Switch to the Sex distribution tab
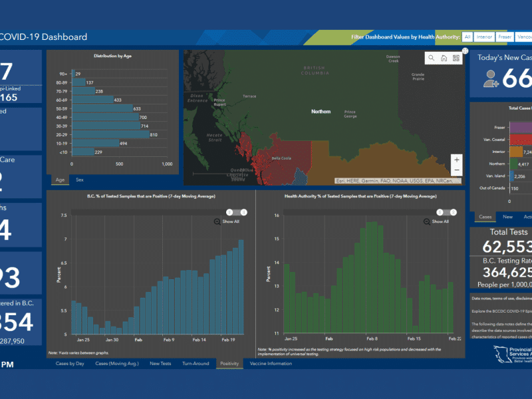This screenshot has width=532, height=399. pos(80,180)
